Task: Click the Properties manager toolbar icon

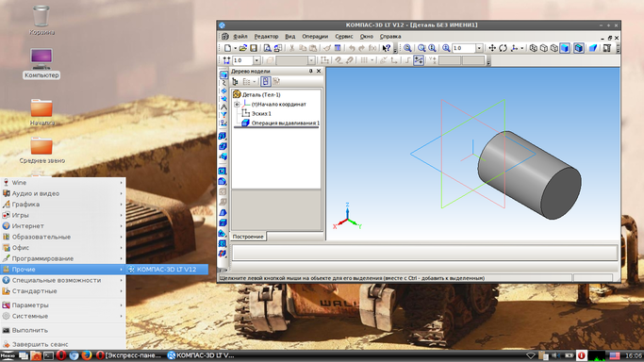Action: pos(338,48)
